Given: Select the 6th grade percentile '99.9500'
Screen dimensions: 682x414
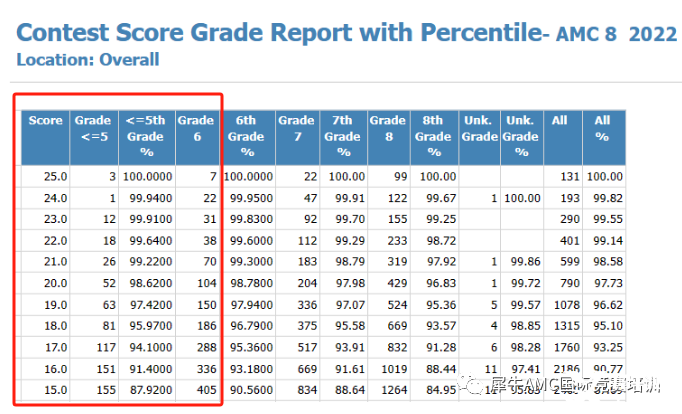Looking at the screenshot, I should coord(251,198).
